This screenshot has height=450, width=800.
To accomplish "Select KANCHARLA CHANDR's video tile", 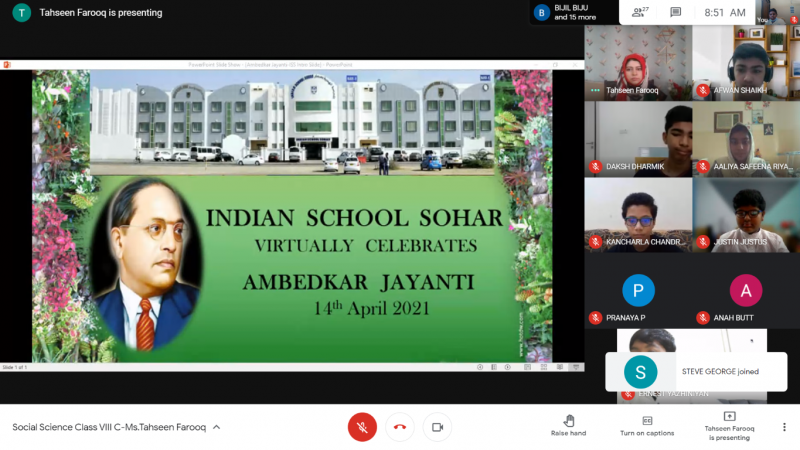I will (638, 215).
